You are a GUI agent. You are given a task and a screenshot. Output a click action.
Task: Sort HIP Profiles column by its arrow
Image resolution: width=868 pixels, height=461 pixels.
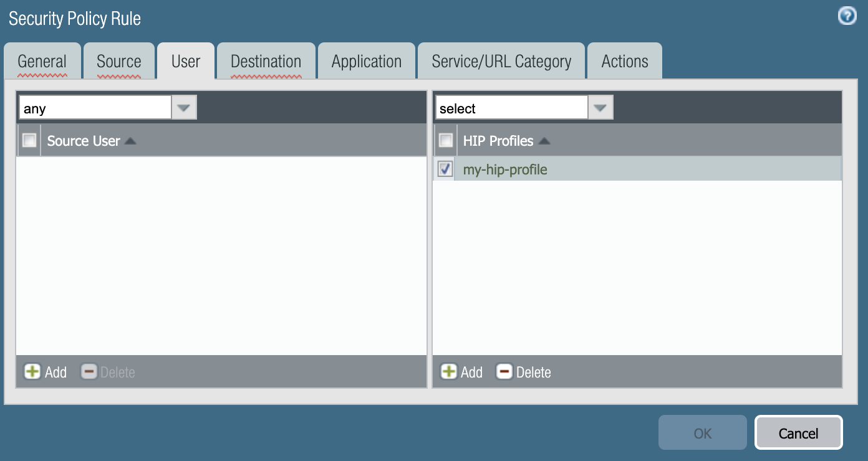pos(544,141)
